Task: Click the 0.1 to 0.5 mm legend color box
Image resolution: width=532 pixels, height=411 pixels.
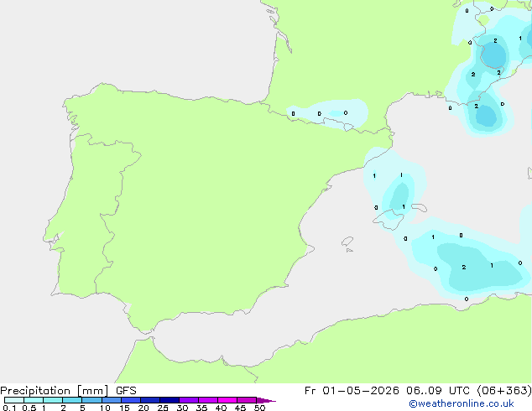Action: click(x=14, y=400)
